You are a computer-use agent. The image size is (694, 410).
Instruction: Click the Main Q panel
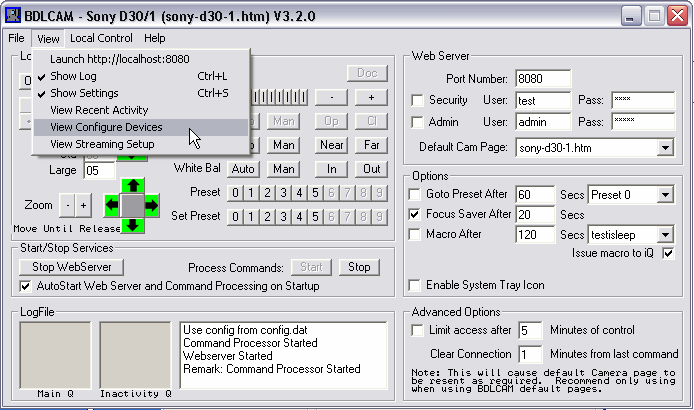pyautogui.click(x=55, y=356)
